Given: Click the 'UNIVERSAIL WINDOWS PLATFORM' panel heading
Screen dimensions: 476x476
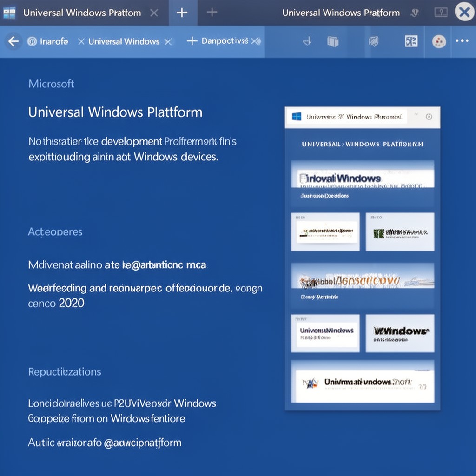Looking at the screenshot, I should (363, 144).
